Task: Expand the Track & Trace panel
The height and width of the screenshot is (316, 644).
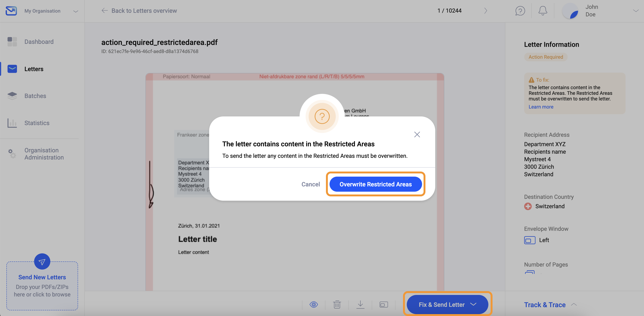Action: point(574,305)
